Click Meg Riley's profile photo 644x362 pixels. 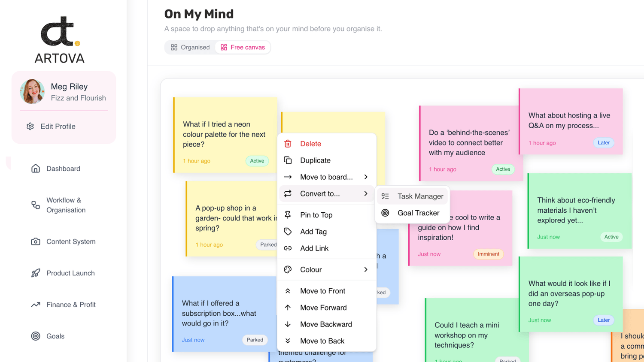click(32, 92)
